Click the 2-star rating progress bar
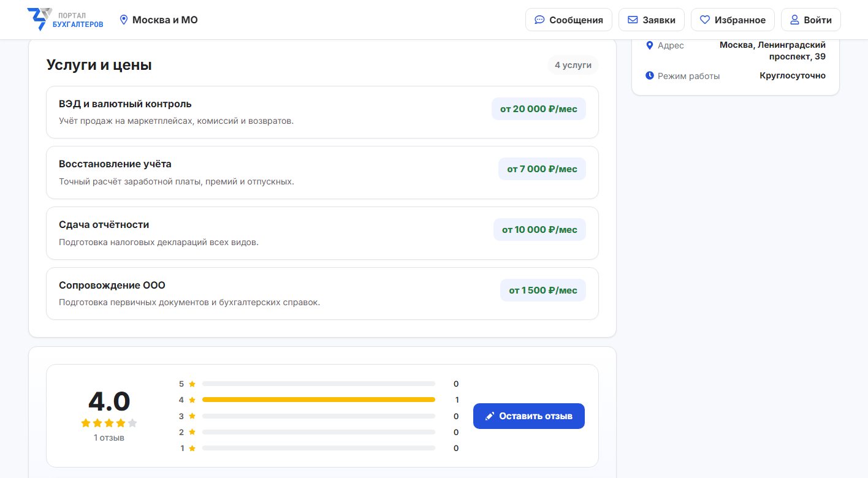The height and width of the screenshot is (478, 868). [x=319, y=432]
